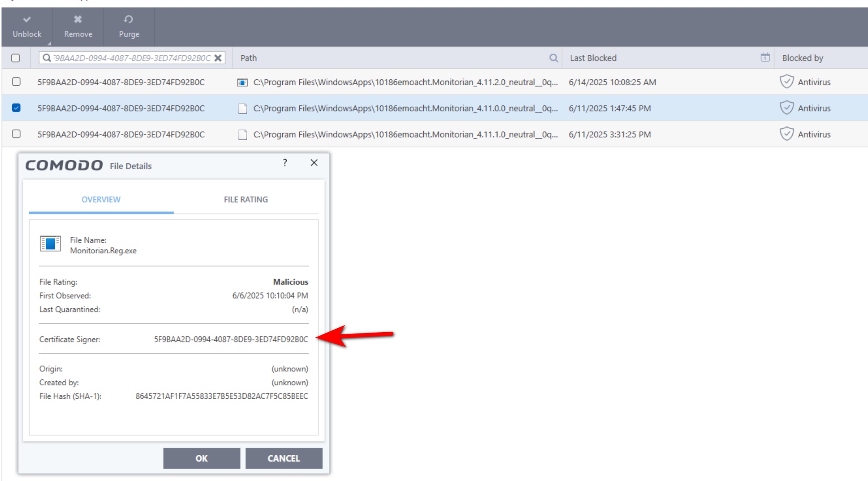
Task: Click the CANCEL button
Action: 284,458
